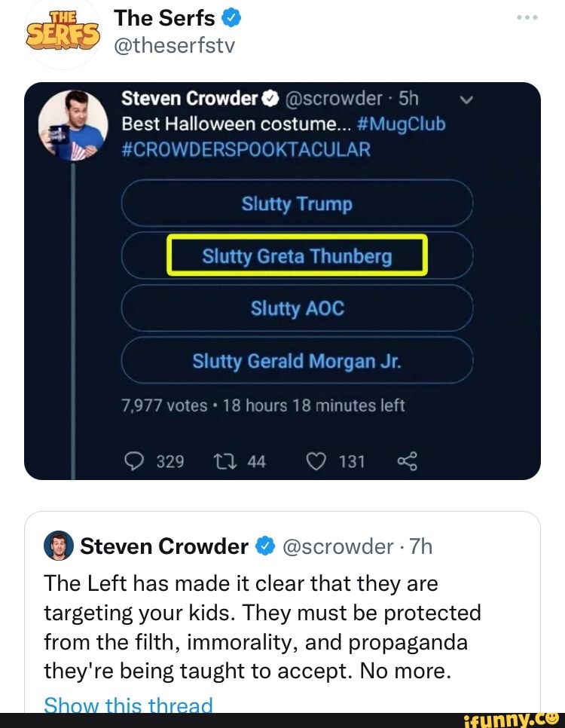
Task: Select Slutty Greta Thunberg poll option
Action: pyautogui.click(x=297, y=256)
